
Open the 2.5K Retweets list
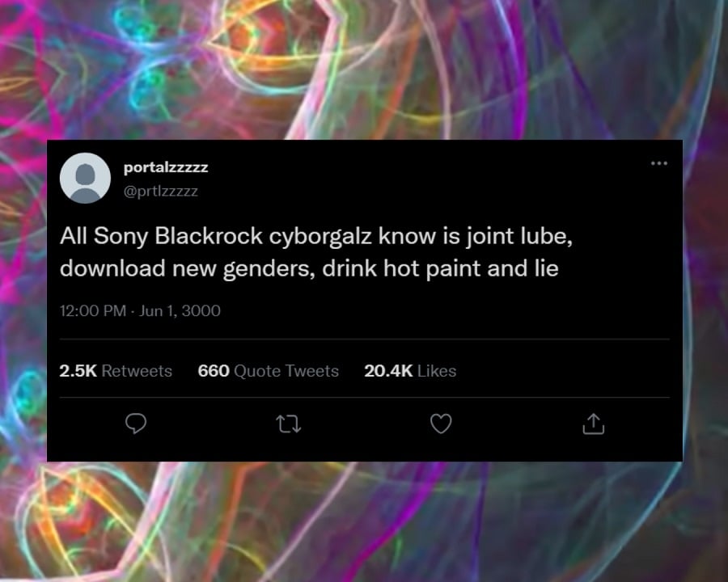tap(116, 371)
